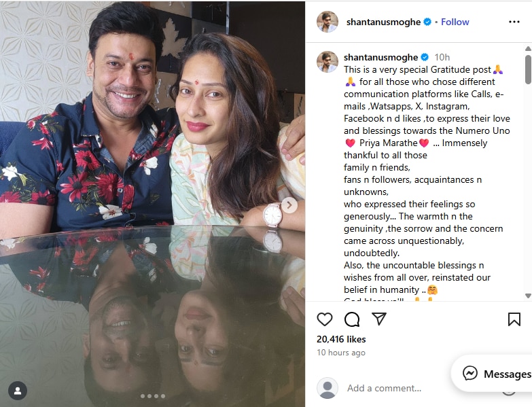View the 20,416 likes list
Screen dimensions: 532x407
341,339
